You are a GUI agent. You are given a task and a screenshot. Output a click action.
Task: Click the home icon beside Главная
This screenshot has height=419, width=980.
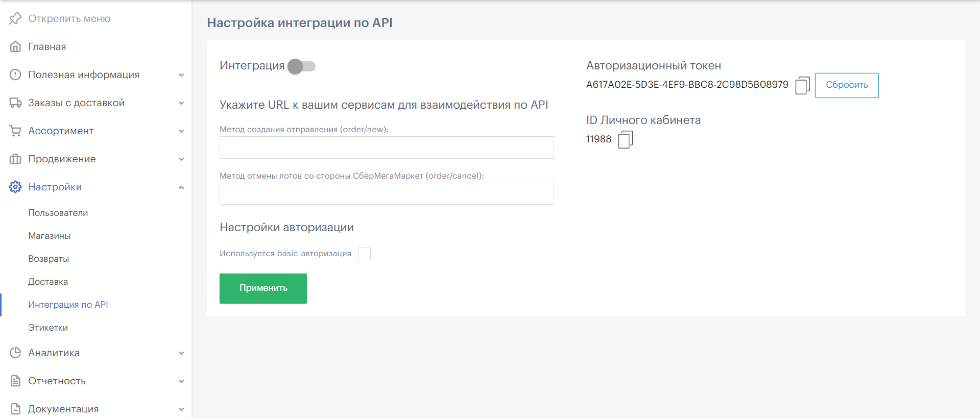[x=15, y=46]
